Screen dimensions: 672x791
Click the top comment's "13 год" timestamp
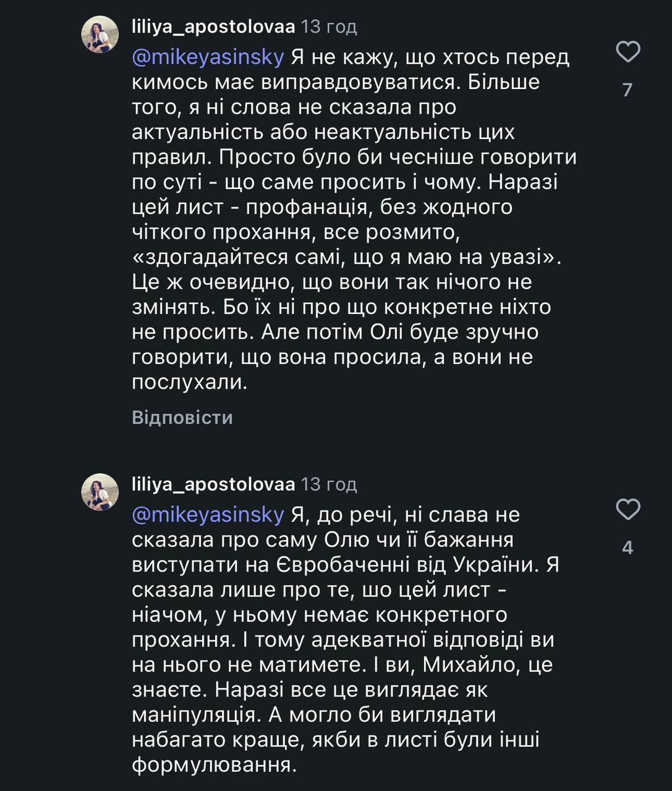[x=329, y=27]
